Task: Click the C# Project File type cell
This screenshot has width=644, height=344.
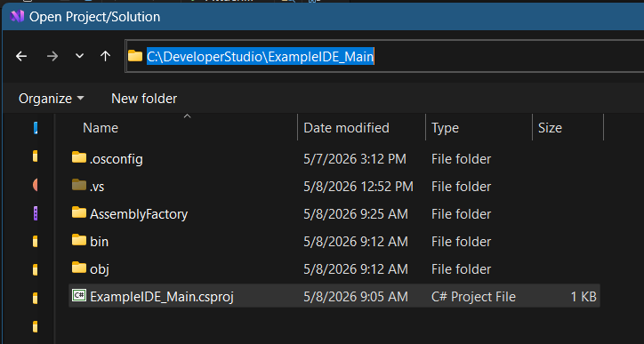Action: 473,297
